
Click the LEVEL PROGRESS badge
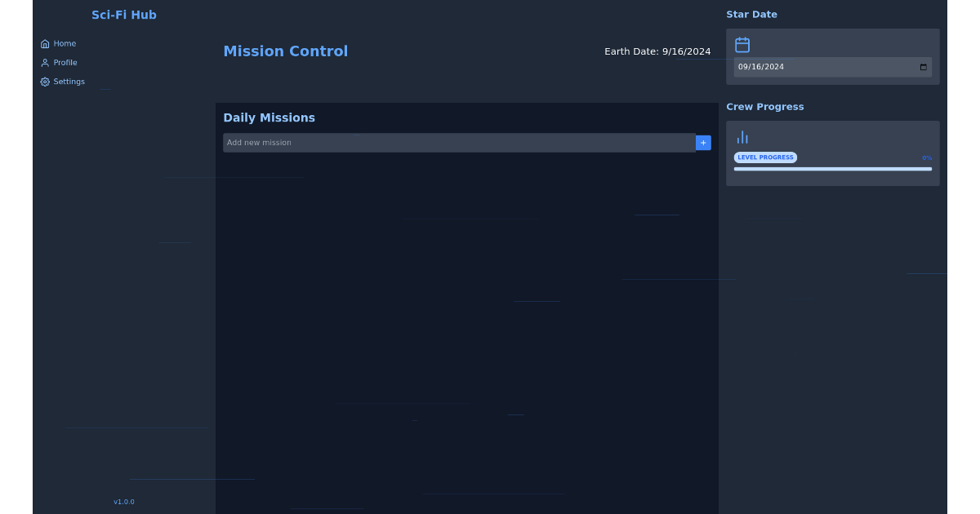click(765, 157)
